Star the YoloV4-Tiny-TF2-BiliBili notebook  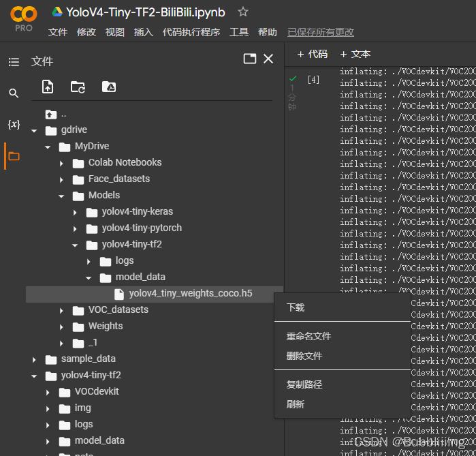pos(243,12)
